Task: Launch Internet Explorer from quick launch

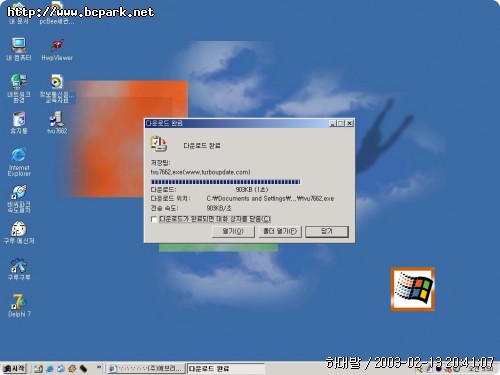Action: (x=50, y=369)
